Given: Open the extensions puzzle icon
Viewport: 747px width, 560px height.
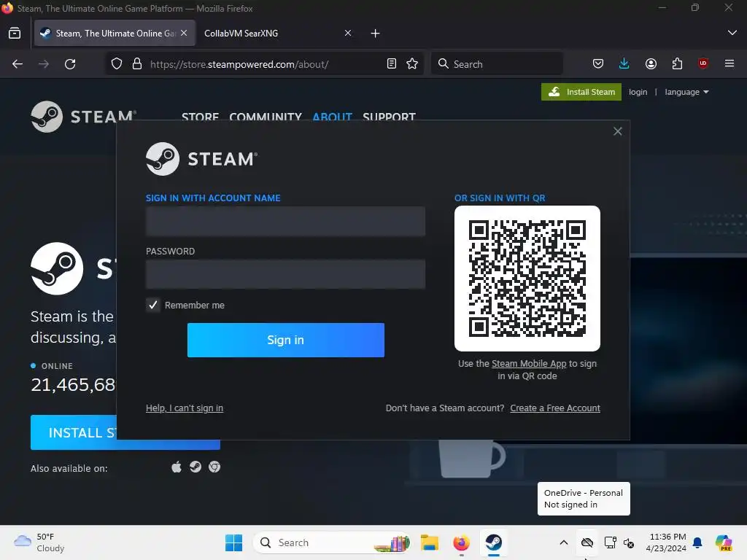Looking at the screenshot, I should click(677, 64).
